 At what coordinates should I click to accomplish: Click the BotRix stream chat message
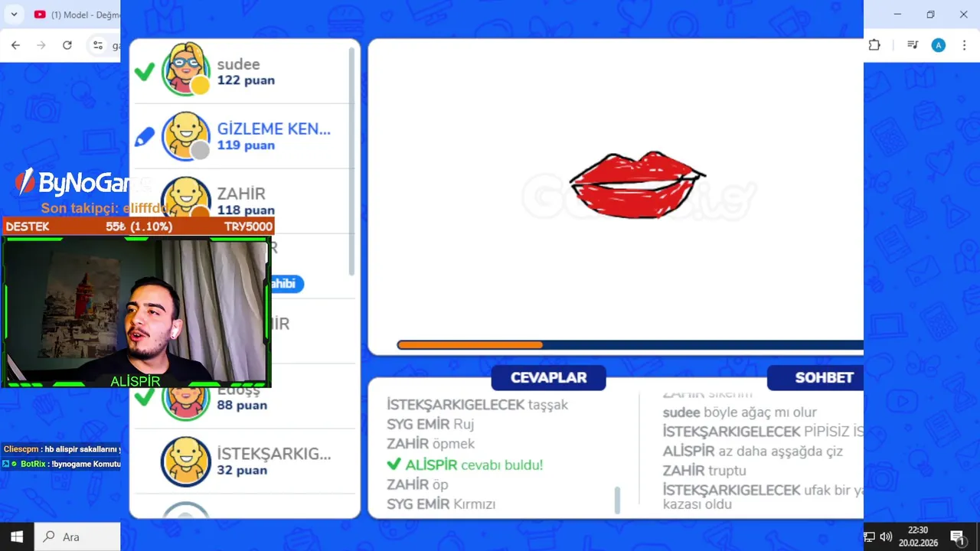click(62, 464)
